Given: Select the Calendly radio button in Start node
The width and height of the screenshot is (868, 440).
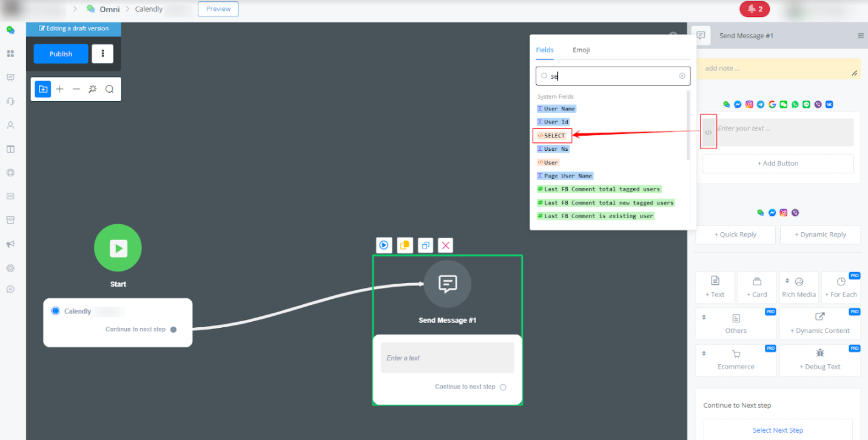Looking at the screenshot, I should 55,311.
